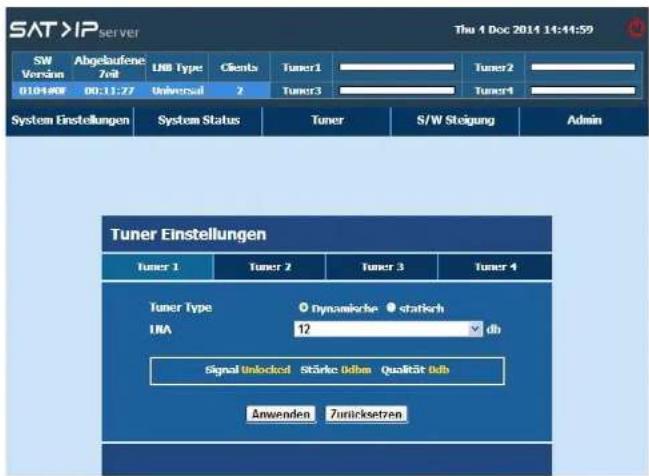Click the Tuner1 label in status table

(301, 67)
